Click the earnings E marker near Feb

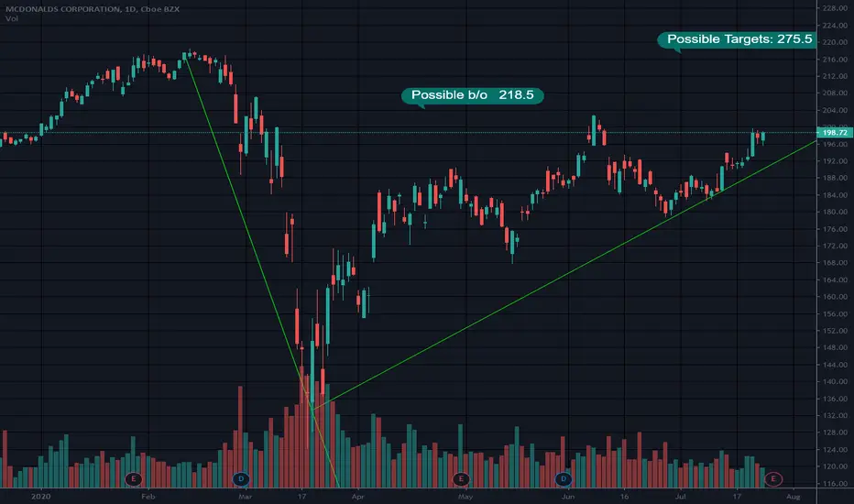coord(134,479)
